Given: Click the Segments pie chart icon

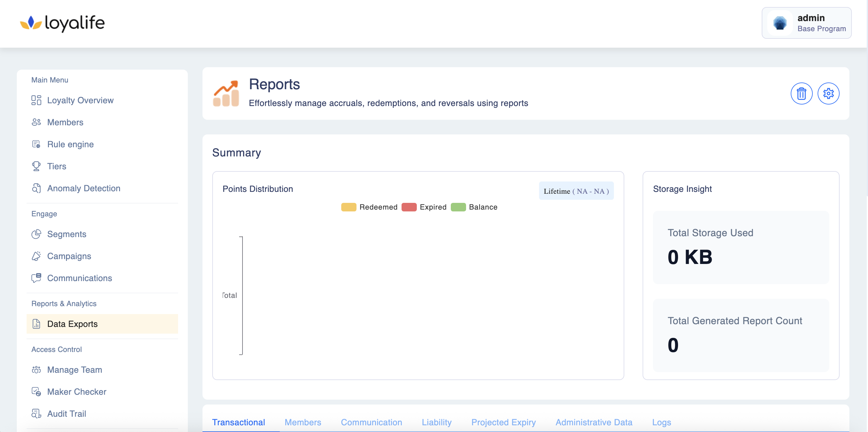Looking at the screenshot, I should [36, 234].
